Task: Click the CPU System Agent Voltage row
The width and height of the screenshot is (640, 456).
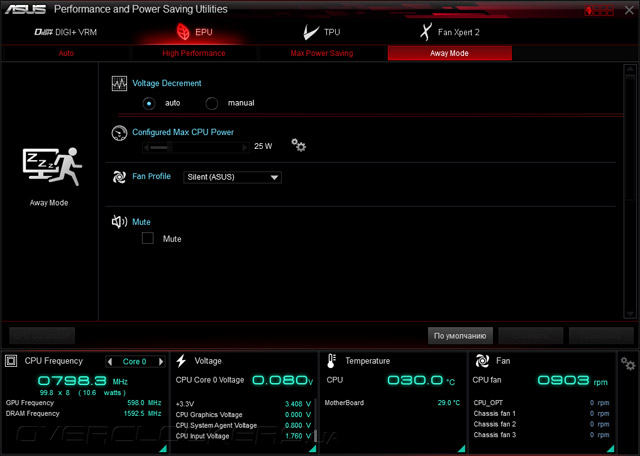Action: [x=243, y=425]
